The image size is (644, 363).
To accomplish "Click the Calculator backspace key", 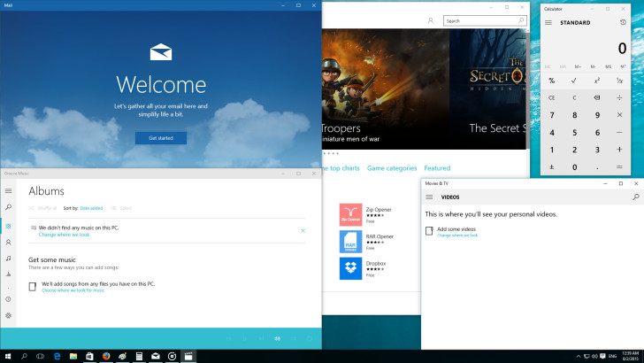I will tap(597, 97).
